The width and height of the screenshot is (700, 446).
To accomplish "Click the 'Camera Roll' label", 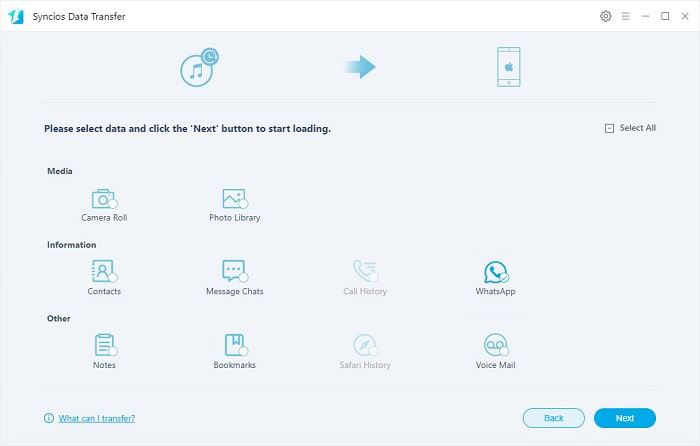I will (x=104, y=218).
